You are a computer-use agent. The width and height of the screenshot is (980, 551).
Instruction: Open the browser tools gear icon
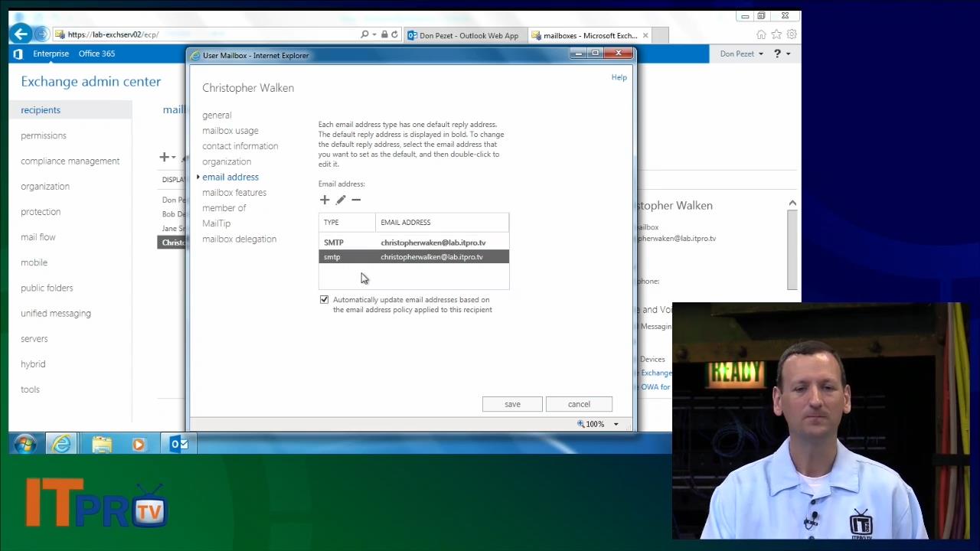pyautogui.click(x=792, y=34)
